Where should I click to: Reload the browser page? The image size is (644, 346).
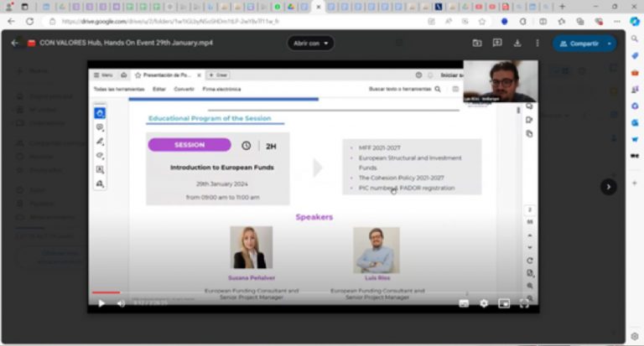coord(30,21)
